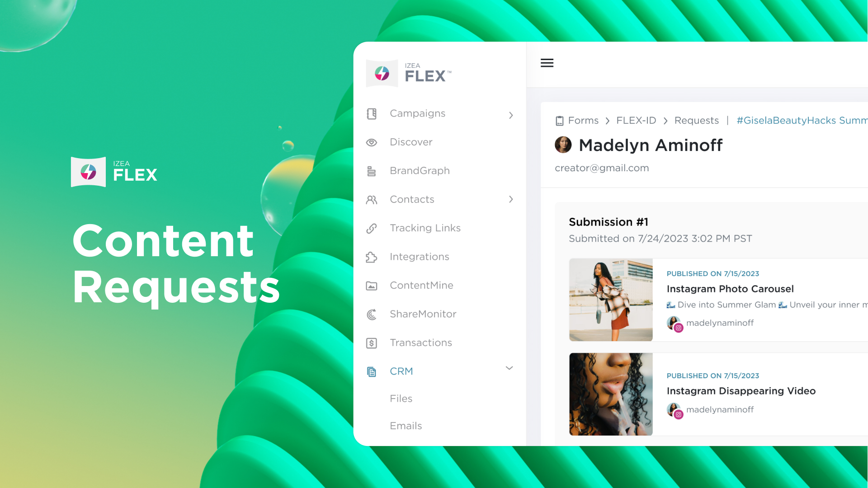Navigate to Files under CRM
Viewport: 868px width, 488px height.
point(401,398)
